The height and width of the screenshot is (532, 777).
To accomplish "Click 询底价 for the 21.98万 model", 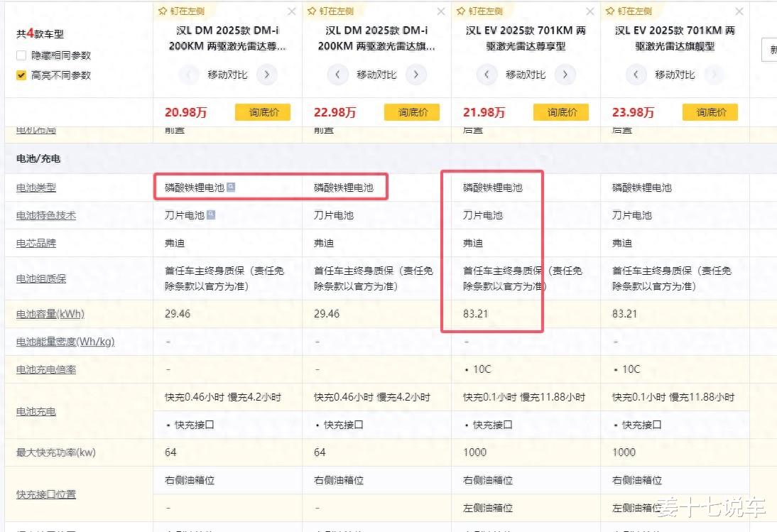I will pos(561,112).
